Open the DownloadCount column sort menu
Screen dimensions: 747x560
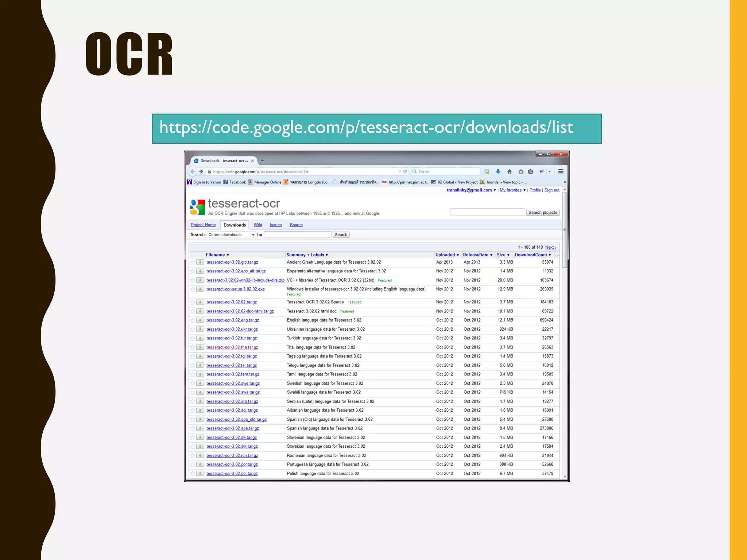click(x=533, y=255)
